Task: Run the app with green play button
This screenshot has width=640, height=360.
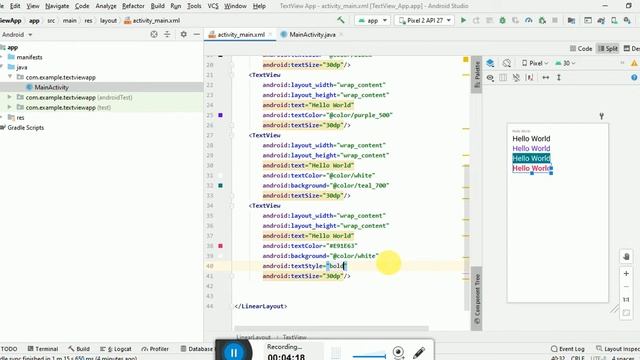Action: pyautogui.click(x=463, y=20)
